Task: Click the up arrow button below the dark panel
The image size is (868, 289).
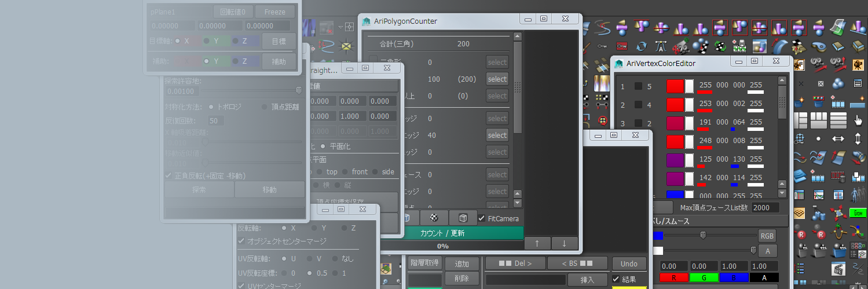Action: tap(537, 243)
